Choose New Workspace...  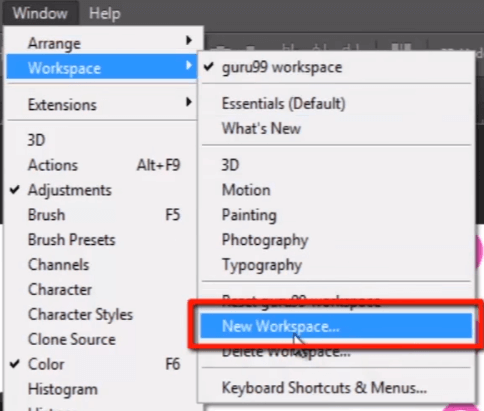pyautogui.click(x=336, y=326)
